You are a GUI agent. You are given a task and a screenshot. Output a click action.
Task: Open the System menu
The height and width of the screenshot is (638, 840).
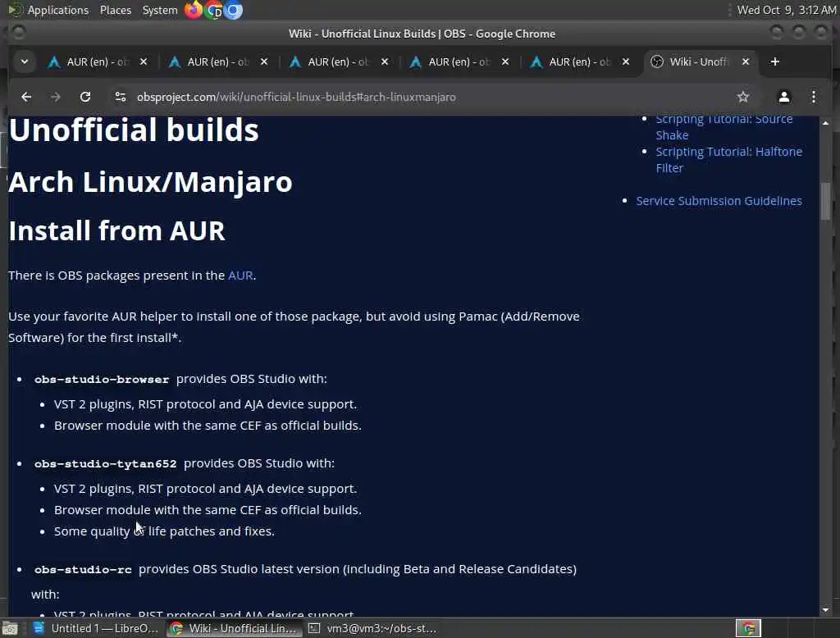160,10
